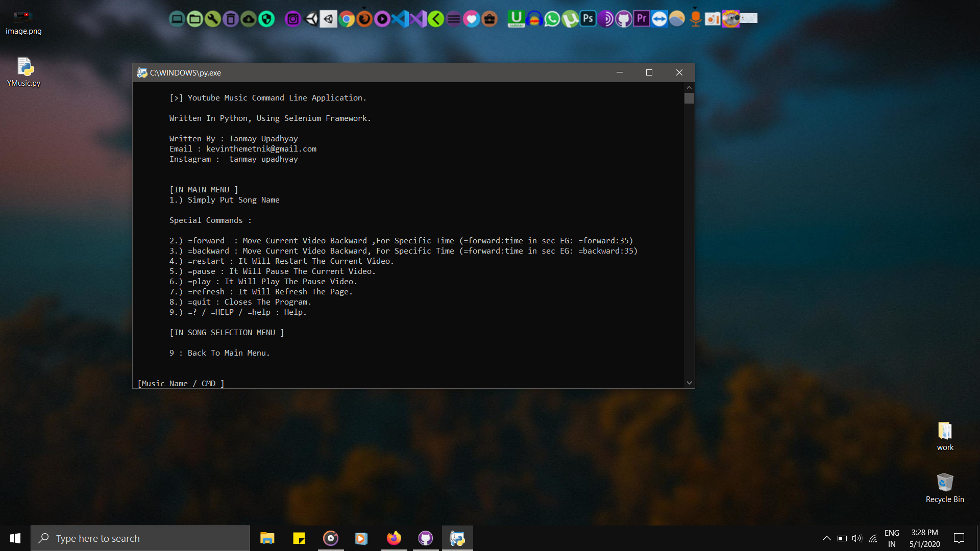Select the image.png desktop file

point(23,23)
